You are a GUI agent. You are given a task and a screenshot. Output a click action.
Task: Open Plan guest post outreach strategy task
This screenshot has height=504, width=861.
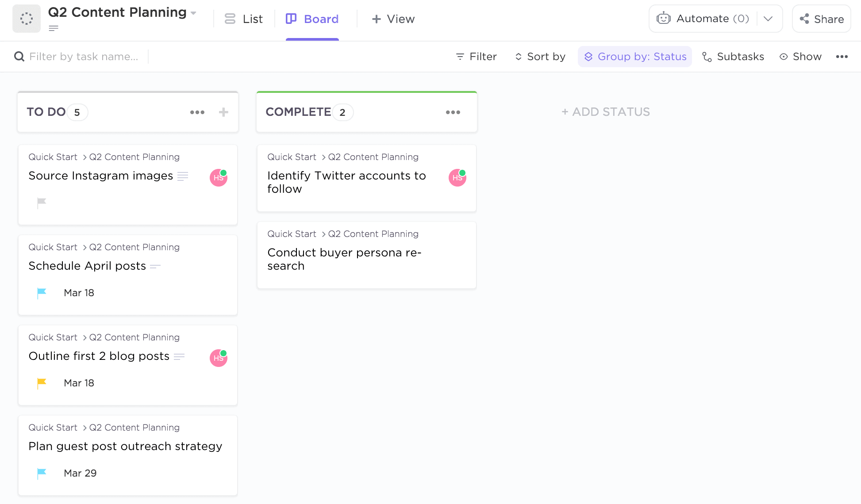click(x=125, y=447)
